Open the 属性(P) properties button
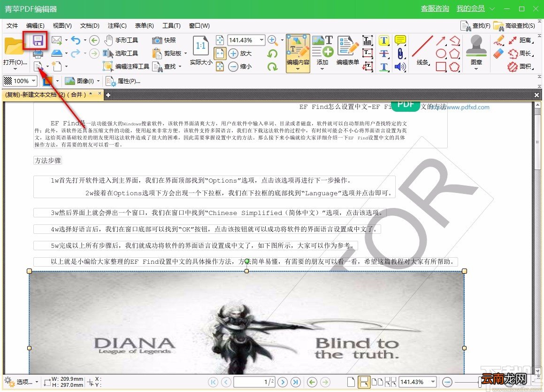This screenshot has height=392, width=544. tap(123, 81)
